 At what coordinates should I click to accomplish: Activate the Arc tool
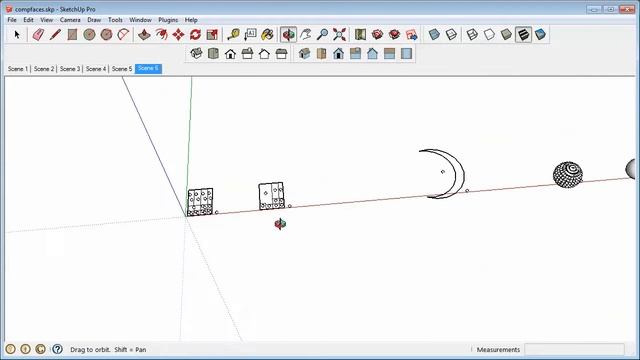[x=123, y=35]
